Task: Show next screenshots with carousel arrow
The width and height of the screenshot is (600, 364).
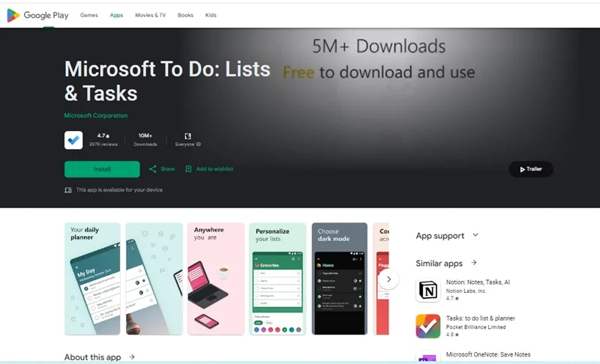Action: (388, 279)
